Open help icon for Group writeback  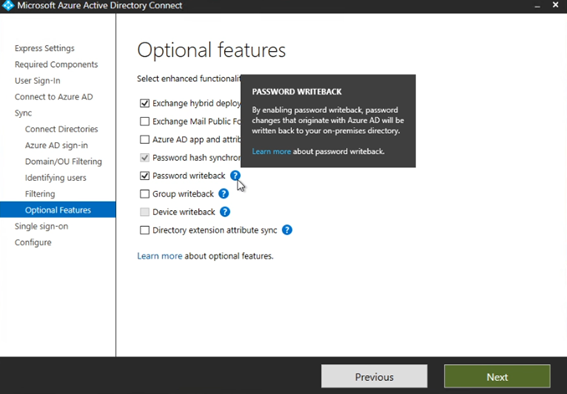point(224,194)
